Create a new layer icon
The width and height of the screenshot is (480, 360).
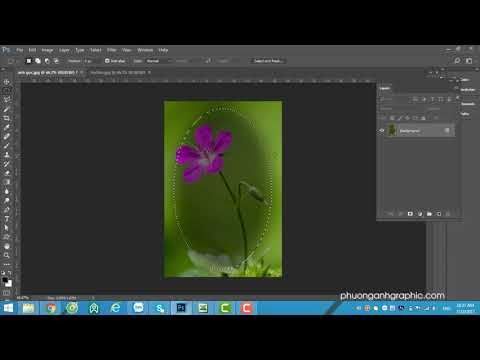tap(439, 214)
